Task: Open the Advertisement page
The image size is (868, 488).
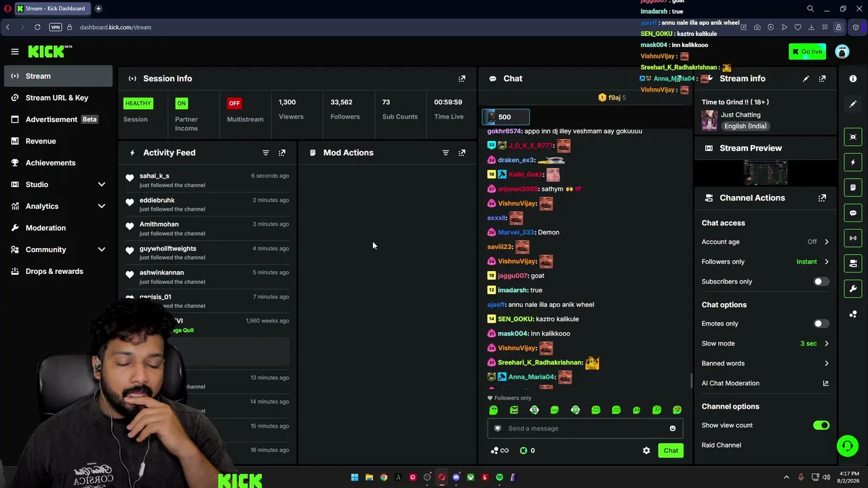Action: tap(58, 119)
